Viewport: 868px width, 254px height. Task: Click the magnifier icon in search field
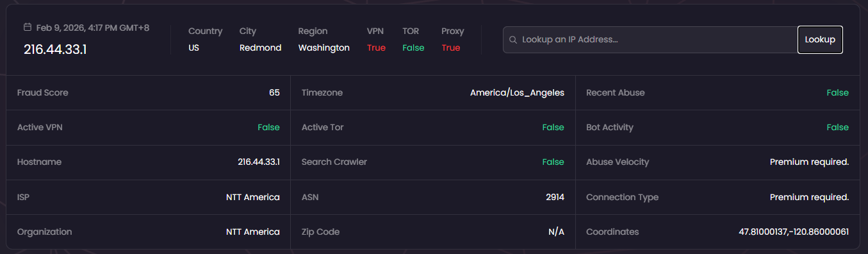[513, 40]
